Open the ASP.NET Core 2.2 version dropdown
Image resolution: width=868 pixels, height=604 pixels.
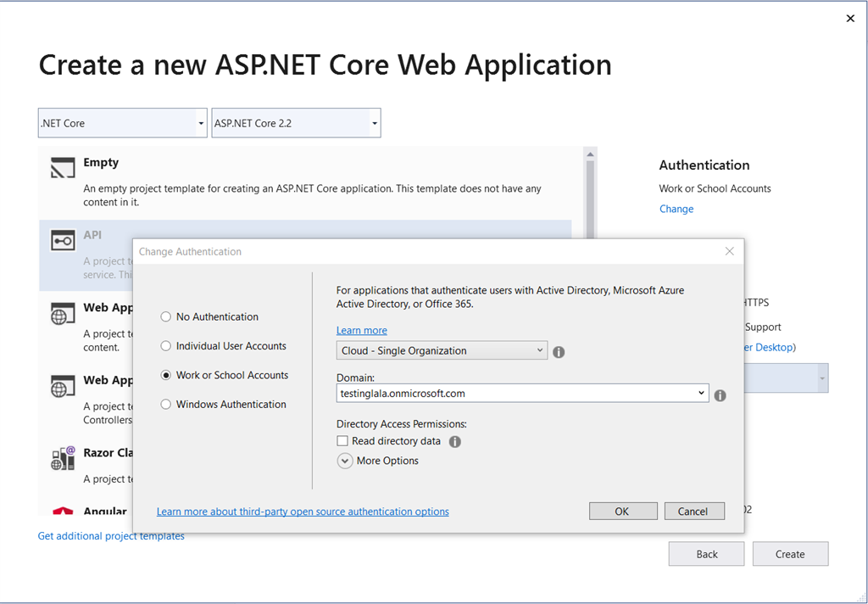click(296, 123)
